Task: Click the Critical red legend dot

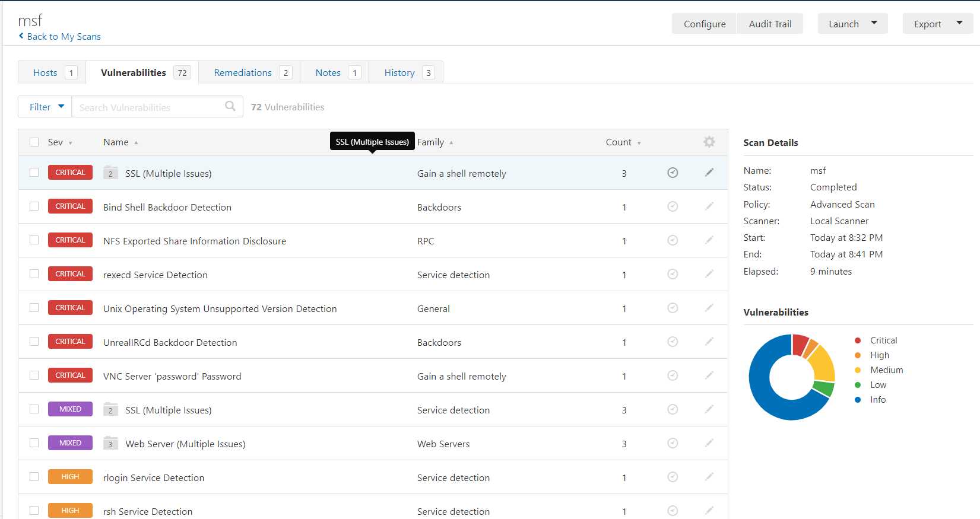Action: tap(858, 340)
